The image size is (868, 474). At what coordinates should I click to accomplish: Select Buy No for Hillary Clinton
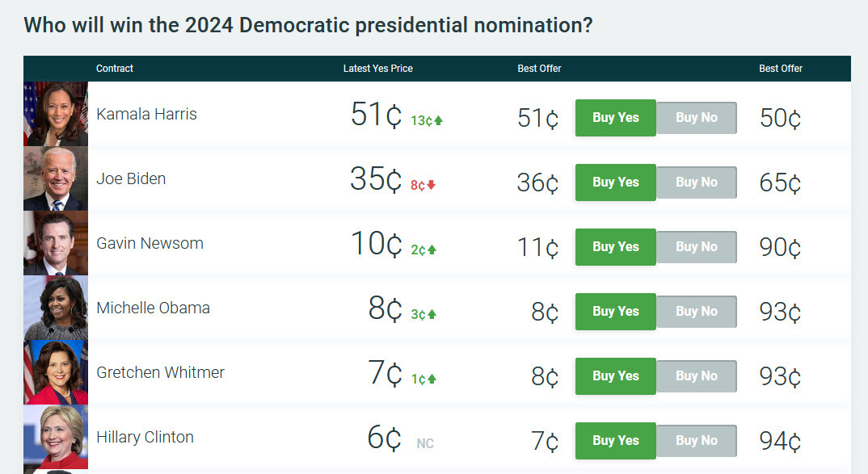696,441
